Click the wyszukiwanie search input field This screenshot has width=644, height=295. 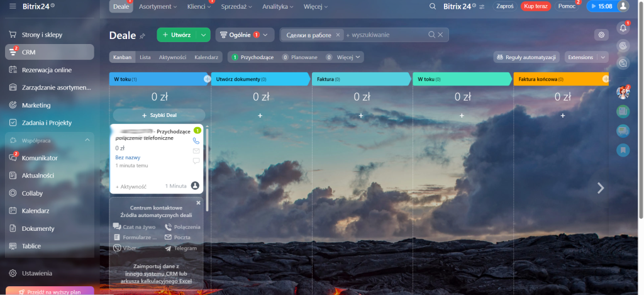(385, 35)
